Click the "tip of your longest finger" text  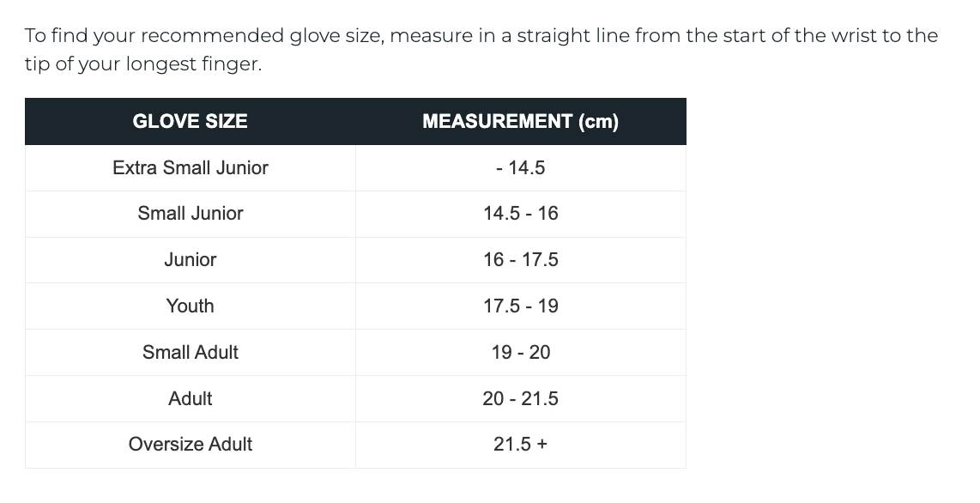click(142, 65)
